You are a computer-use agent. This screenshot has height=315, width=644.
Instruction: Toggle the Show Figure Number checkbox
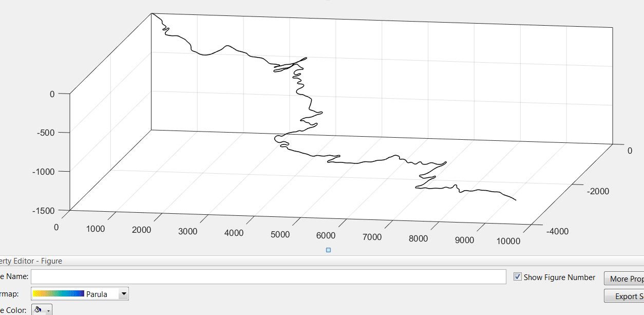[518, 277]
